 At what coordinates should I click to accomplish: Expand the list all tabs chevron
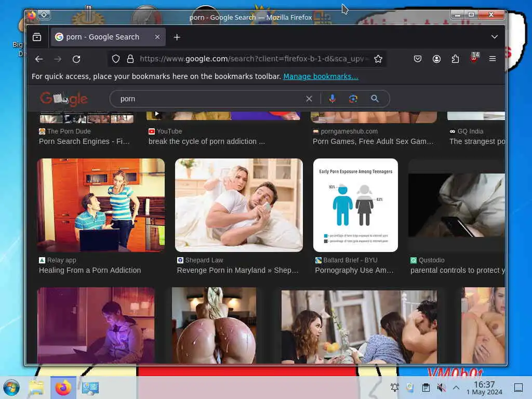(x=495, y=37)
